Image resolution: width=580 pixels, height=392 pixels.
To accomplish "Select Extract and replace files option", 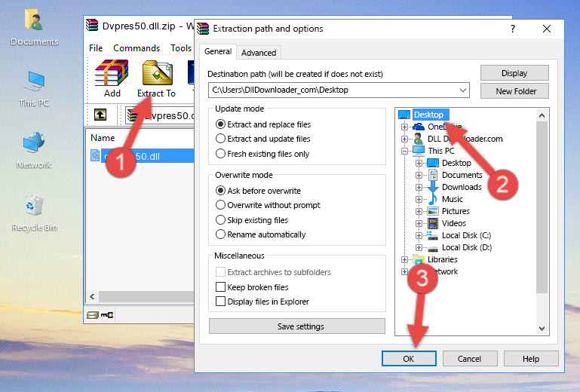I will tap(220, 124).
